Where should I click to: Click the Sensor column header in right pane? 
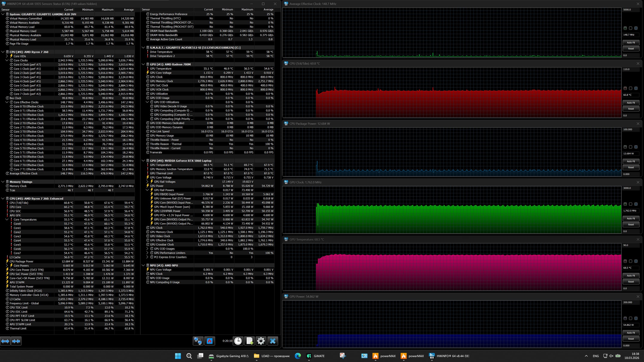point(146,9)
